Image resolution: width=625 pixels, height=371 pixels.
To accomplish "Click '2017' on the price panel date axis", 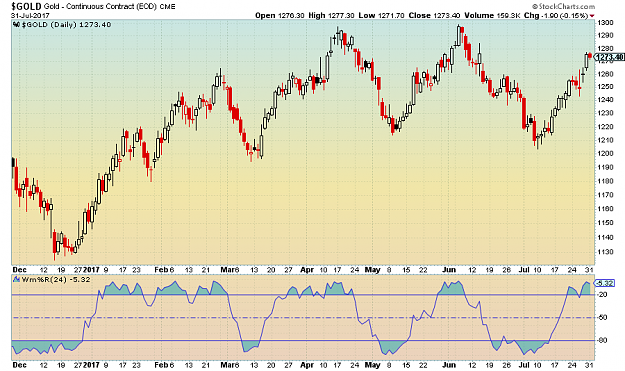I will tap(91, 270).
